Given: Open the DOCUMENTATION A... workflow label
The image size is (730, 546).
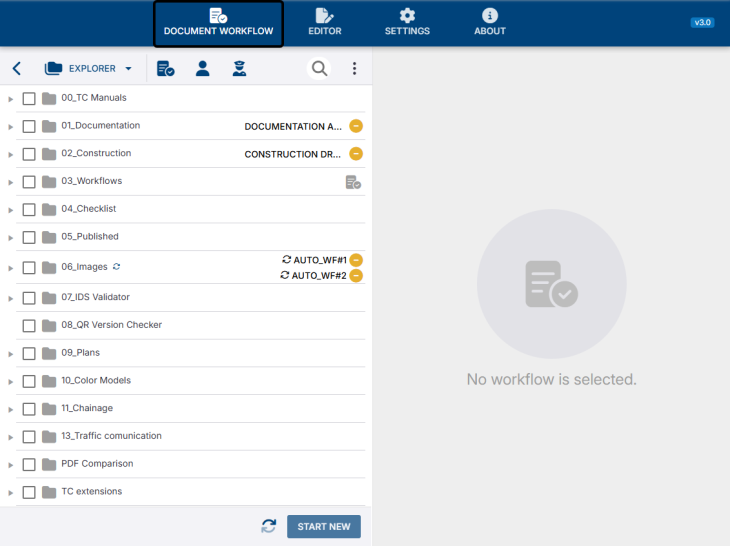Looking at the screenshot, I should point(293,127).
